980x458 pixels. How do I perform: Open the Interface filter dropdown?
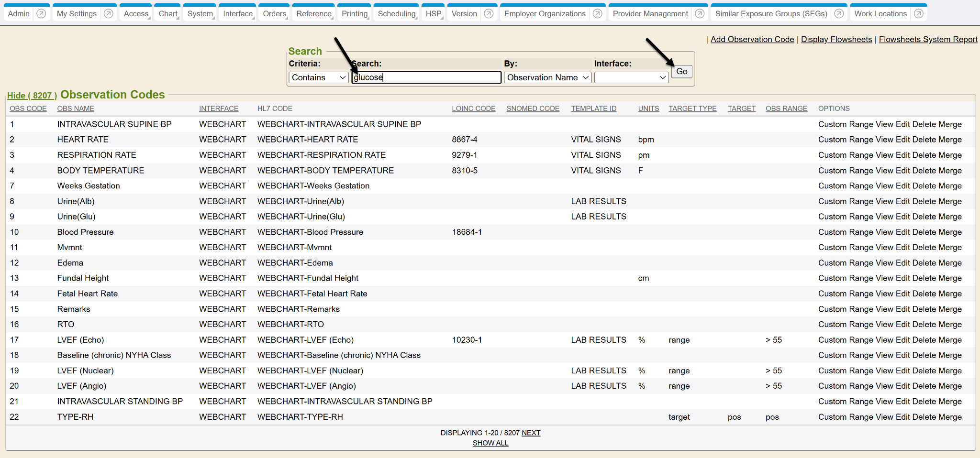coord(631,77)
